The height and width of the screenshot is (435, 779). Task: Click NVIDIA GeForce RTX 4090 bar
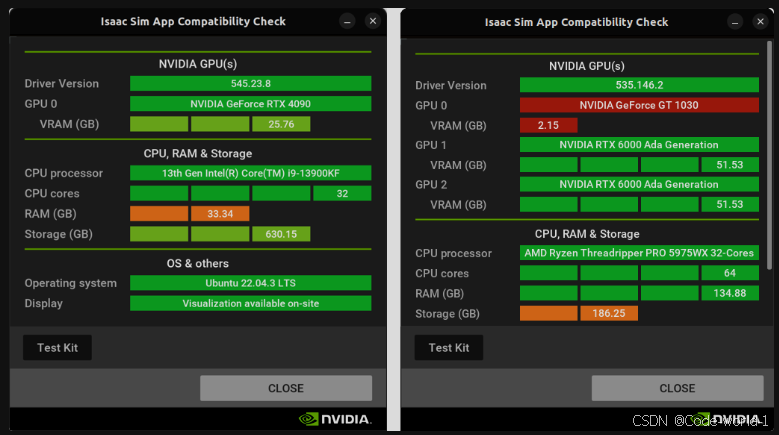tap(250, 104)
